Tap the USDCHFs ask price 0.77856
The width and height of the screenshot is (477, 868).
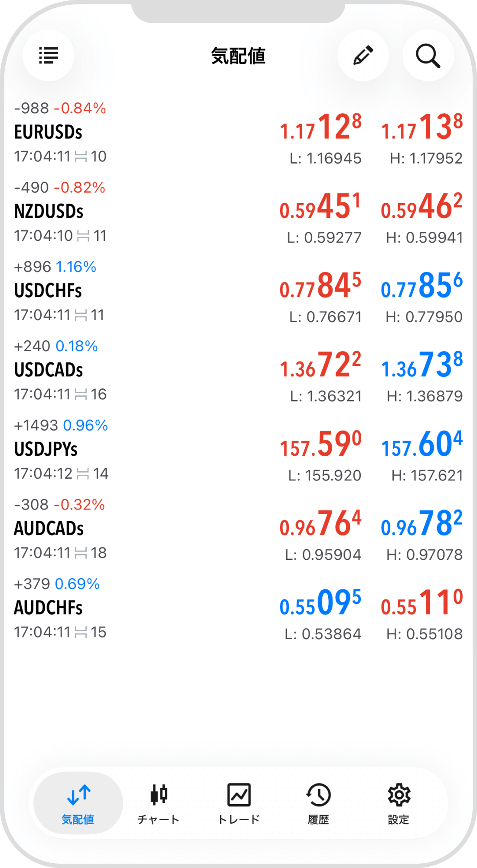point(421,286)
